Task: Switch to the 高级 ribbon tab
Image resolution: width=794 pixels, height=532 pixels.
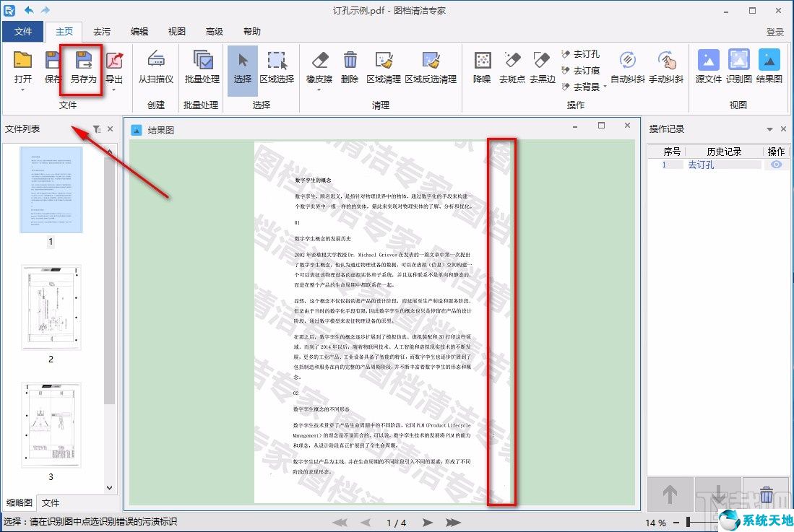Action: coord(213,31)
